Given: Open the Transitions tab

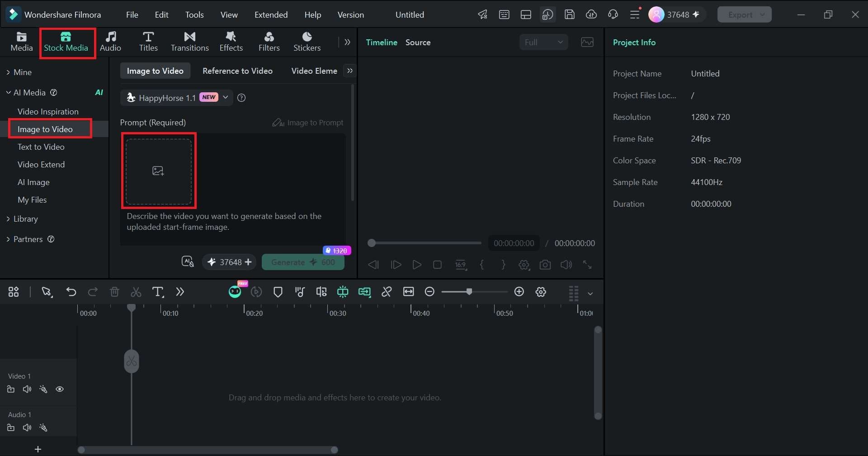Looking at the screenshot, I should pos(189,42).
